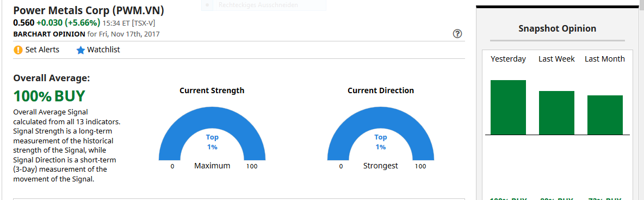Click the Yesterday column label
Viewport: 644px width, 200px height.
tap(508, 59)
